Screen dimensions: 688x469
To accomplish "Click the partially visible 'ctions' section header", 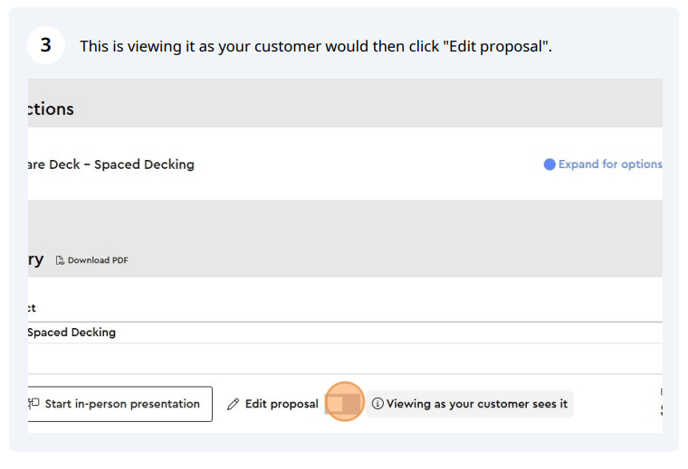I will 51,109.
